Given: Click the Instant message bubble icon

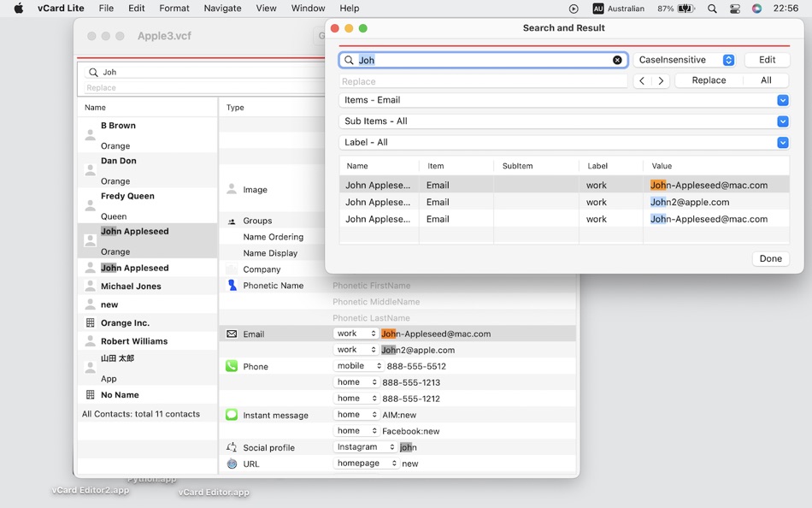Looking at the screenshot, I should point(232,415).
